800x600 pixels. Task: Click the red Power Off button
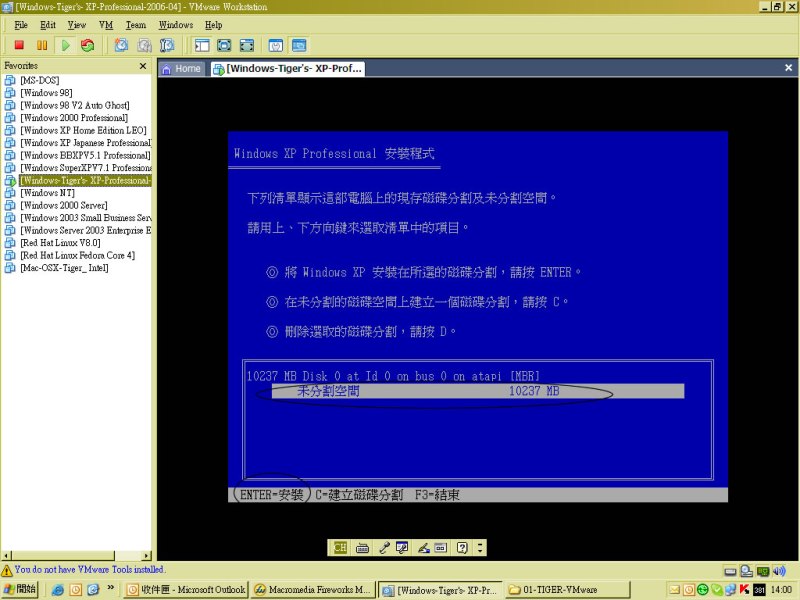(19, 45)
